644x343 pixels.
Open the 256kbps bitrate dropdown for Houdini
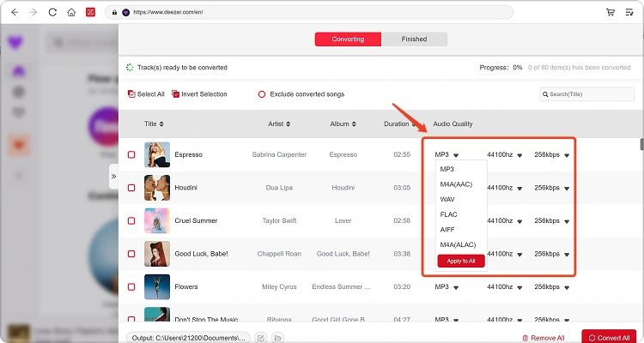tap(551, 188)
